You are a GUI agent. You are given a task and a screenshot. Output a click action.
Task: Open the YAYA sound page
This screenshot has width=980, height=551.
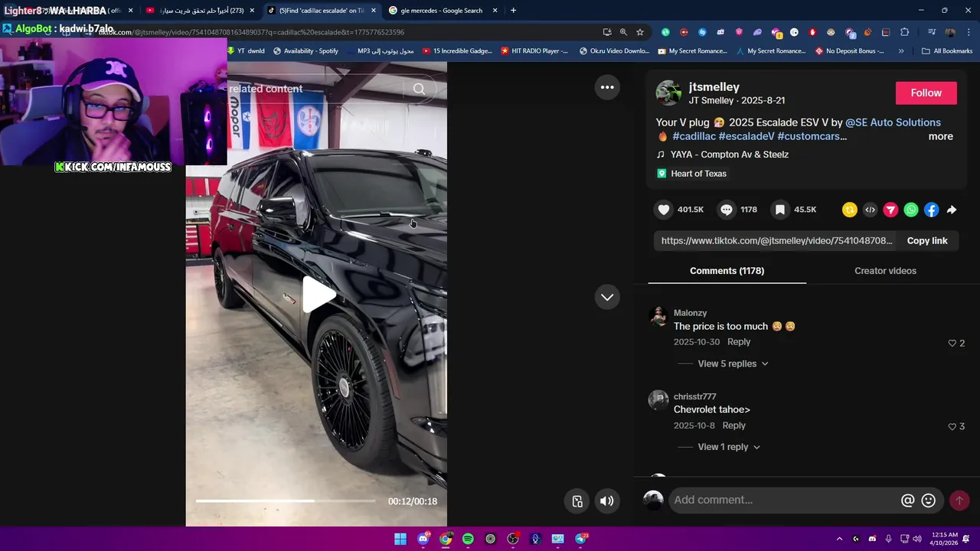tap(730, 155)
